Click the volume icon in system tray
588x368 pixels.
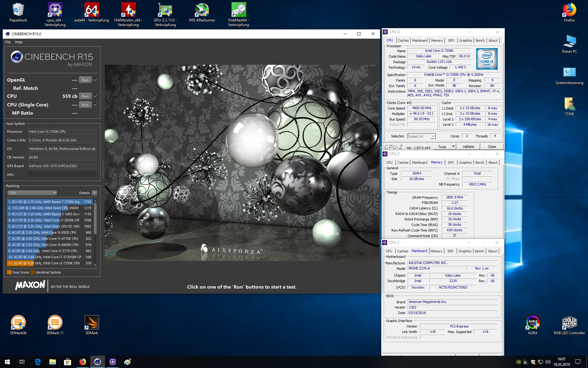pyautogui.click(x=548, y=362)
